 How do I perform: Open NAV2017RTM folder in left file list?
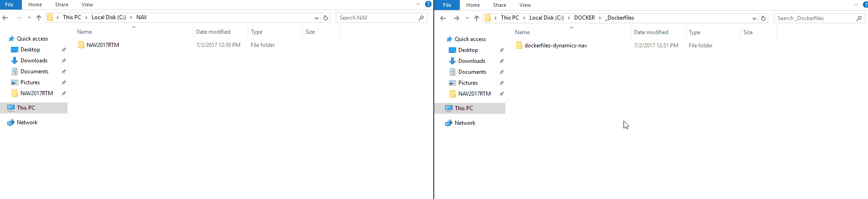tap(103, 45)
